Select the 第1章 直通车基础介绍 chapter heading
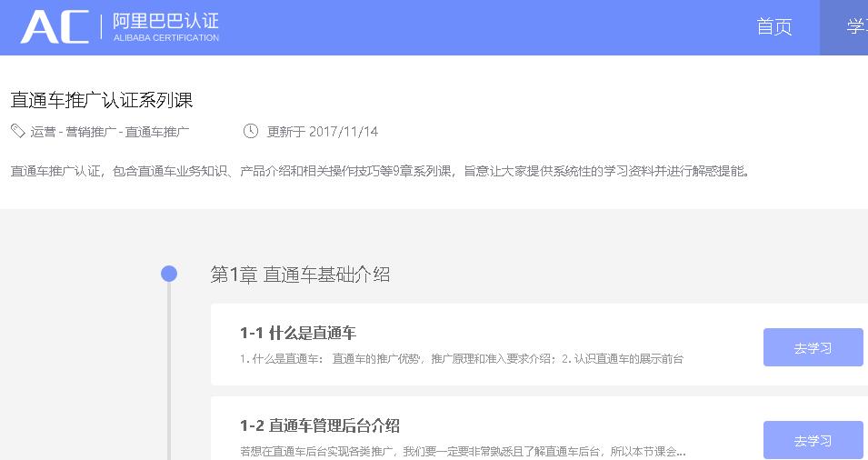The width and height of the screenshot is (868, 460). click(x=300, y=274)
